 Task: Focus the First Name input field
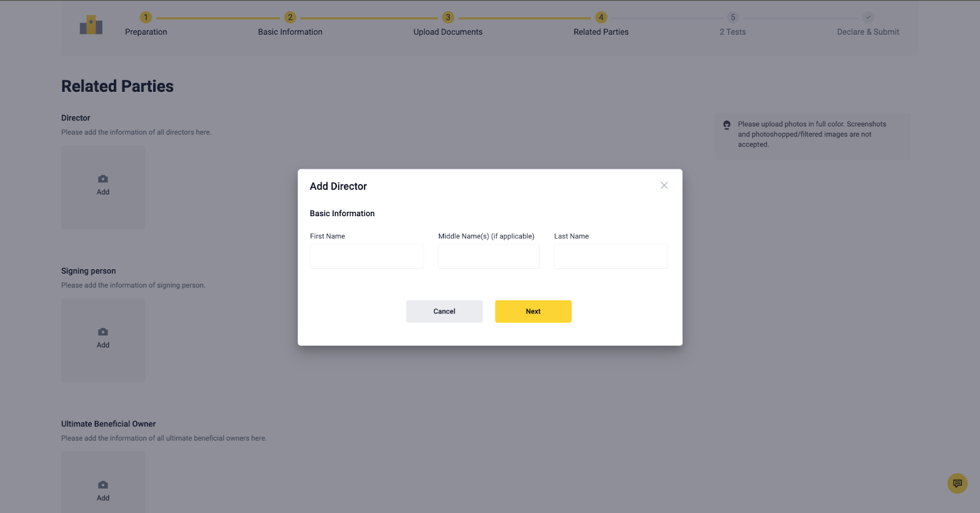(x=366, y=256)
